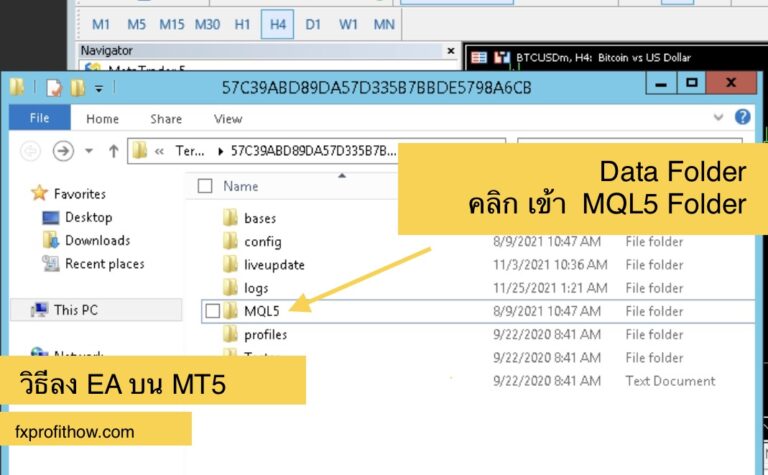
Task: Open the liveupdate folder
Action: click(274, 265)
